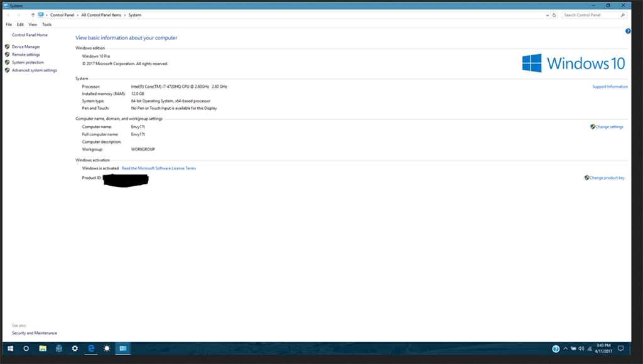Go to Control Panel Home

click(x=30, y=35)
